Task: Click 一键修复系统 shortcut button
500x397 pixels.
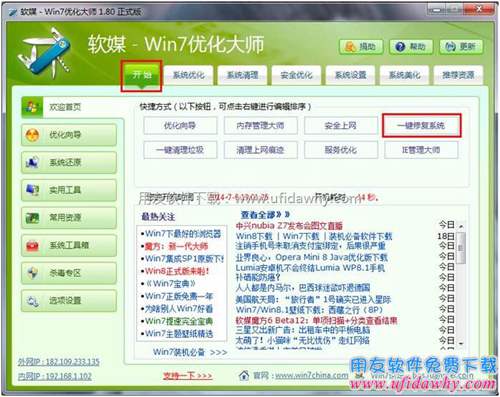Action: [x=421, y=126]
